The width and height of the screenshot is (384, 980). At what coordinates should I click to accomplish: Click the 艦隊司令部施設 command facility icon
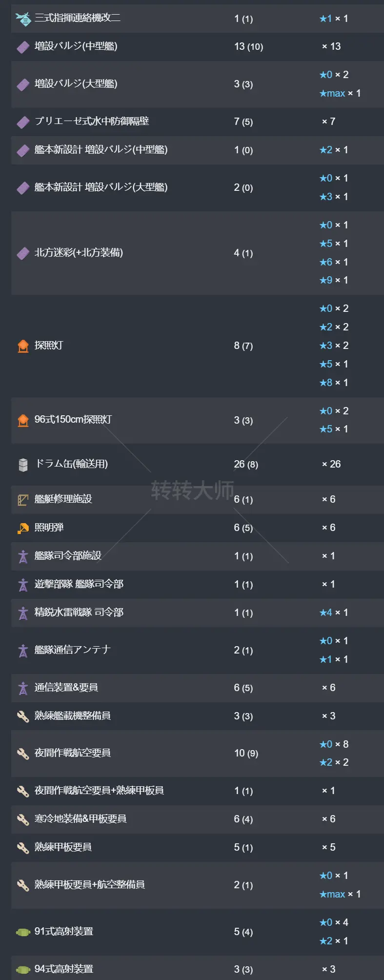click(22, 555)
